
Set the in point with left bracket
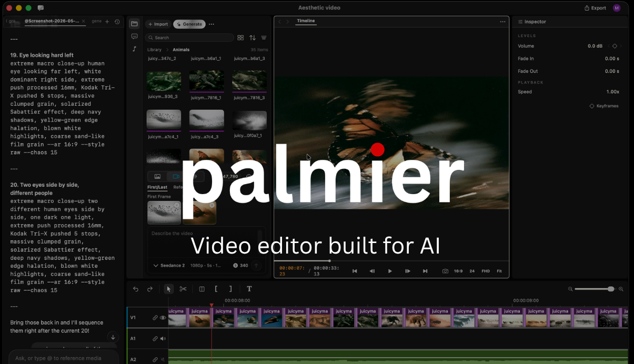[216, 289]
